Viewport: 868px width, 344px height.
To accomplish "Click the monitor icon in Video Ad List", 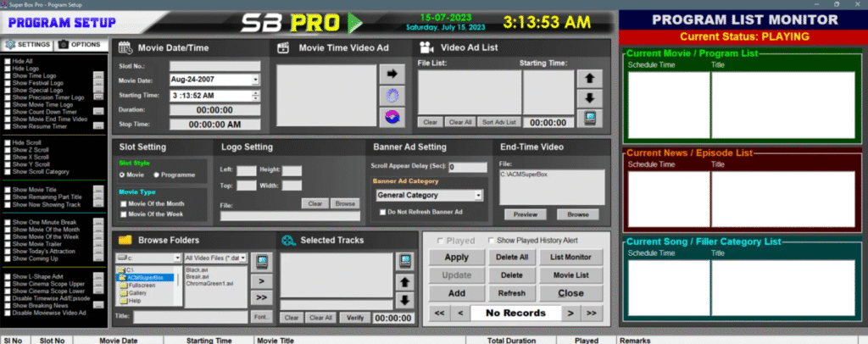I will (590, 119).
